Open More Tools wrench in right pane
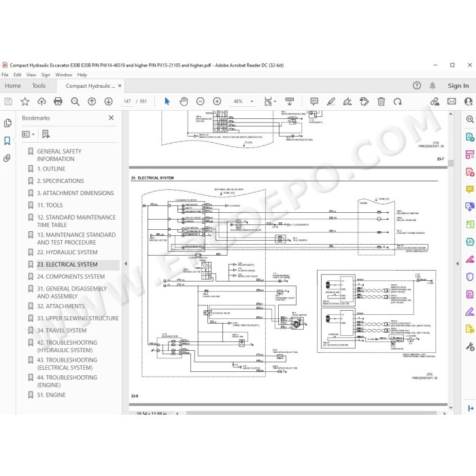 click(470, 347)
